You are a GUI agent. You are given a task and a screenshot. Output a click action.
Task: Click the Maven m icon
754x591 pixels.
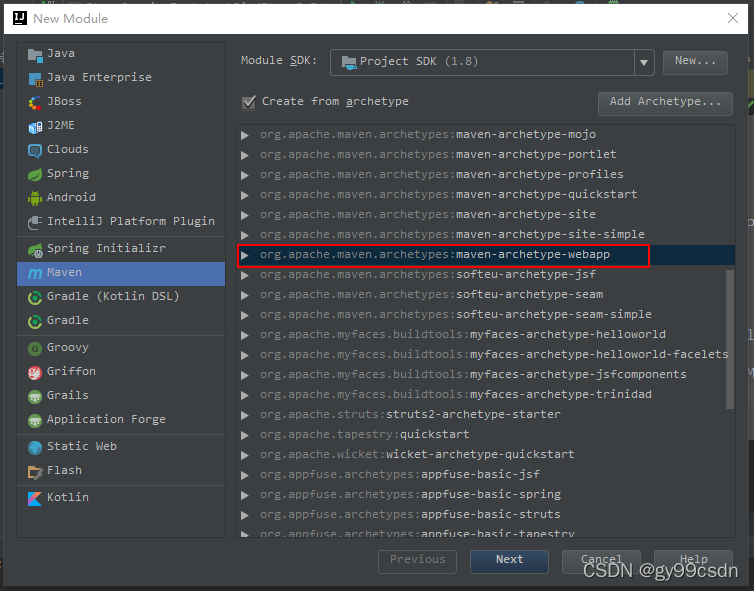tap(35, 273)
